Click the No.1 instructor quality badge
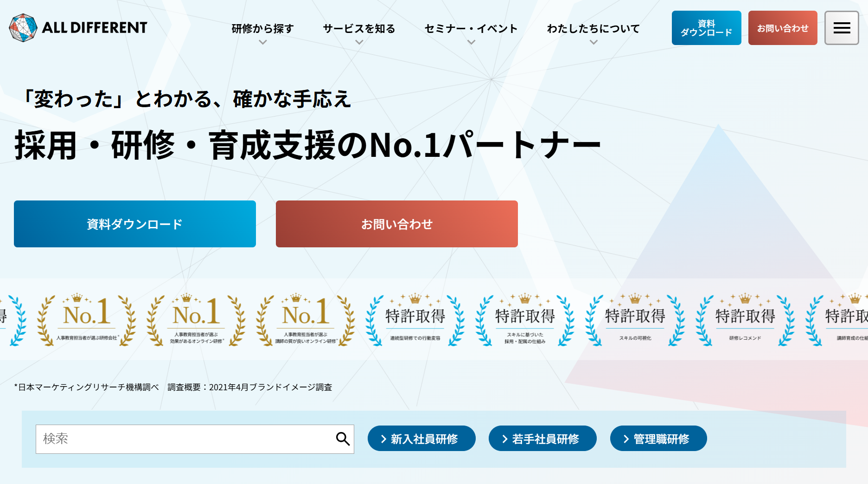This screenshot has width=868, height=484. [x=306, y=320]
